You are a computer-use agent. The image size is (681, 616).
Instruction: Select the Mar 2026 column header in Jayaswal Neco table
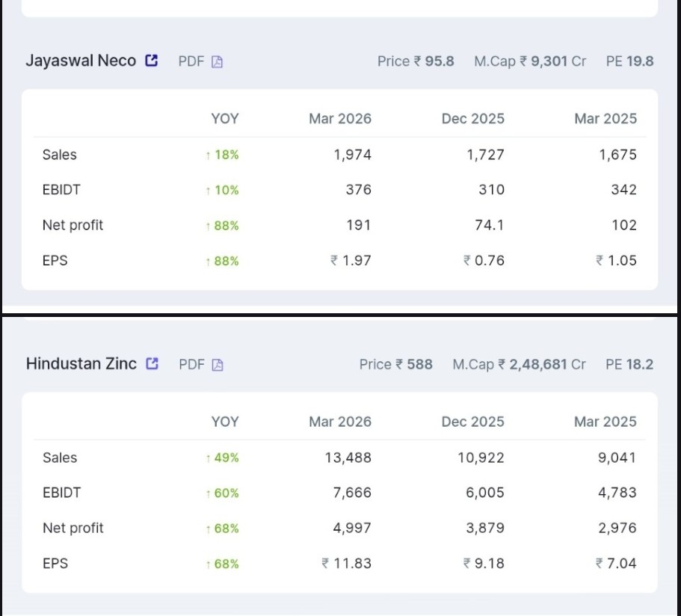[x=340, y=119]
